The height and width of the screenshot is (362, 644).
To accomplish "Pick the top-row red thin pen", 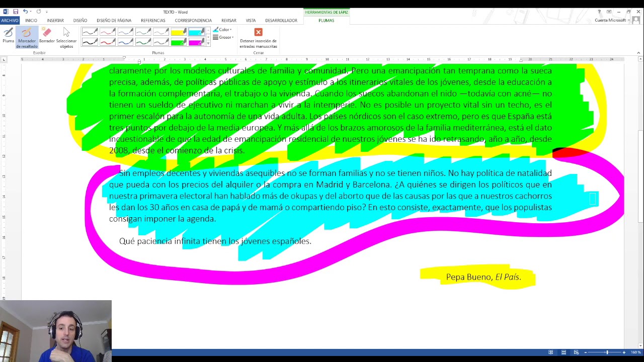I will pyautogui.click(x=108, y=32).
